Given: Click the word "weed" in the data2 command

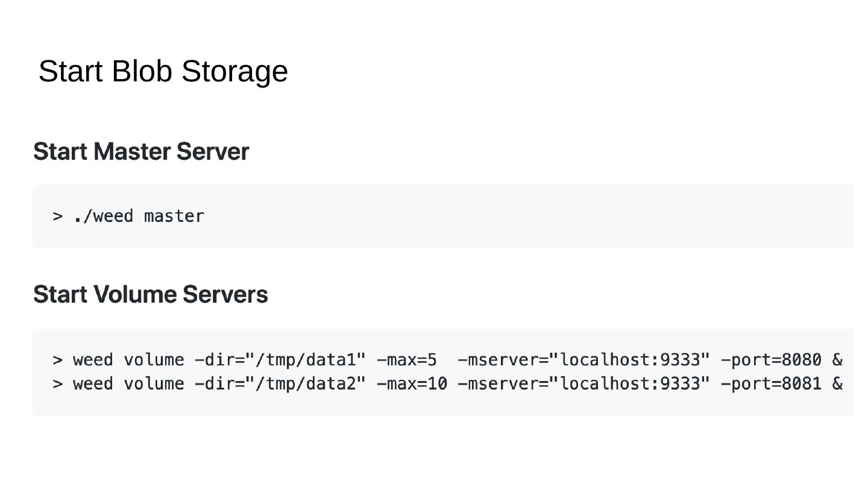Looking at the screenshot, I should pos(93,383).
